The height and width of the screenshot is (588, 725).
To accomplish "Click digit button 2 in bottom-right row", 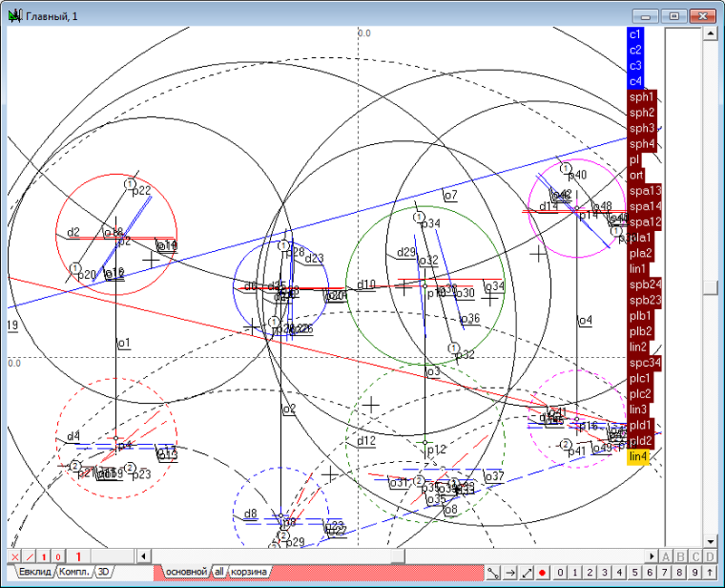I will tap(590, 573).
